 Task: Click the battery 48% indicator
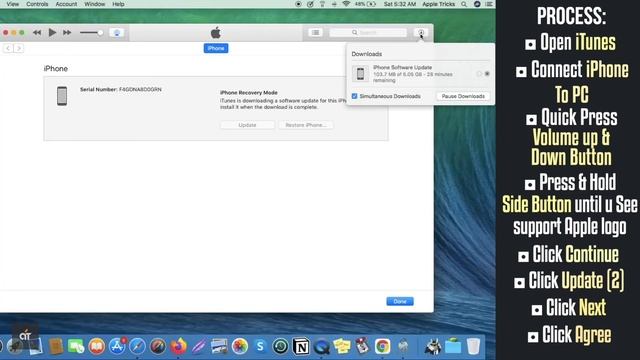pyautogui.click(x=365, y=4)
